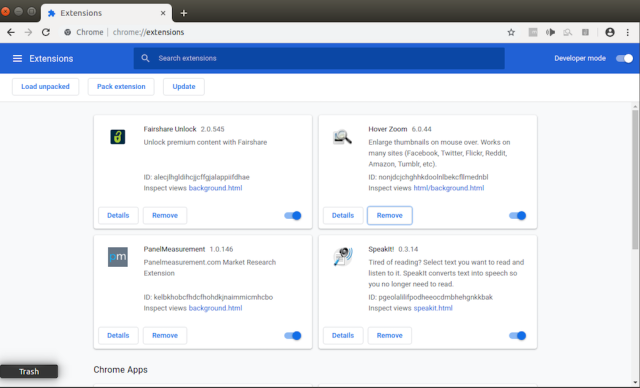This screenshot has height=388, width=640.
Task: Click the PanelMeasurement pm logo
Action: point(118,257)
